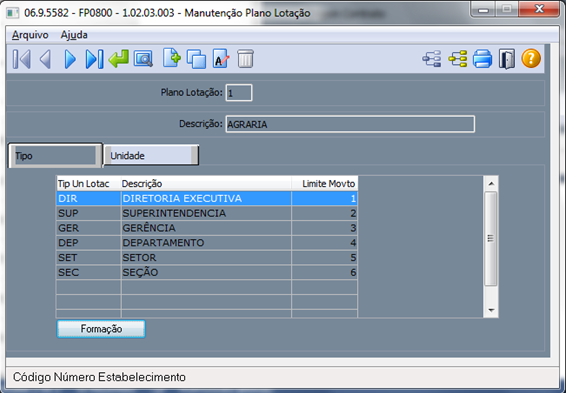This screenshot has height=393, width=566.
Task: Click the scrollbar up arrow
Action: coord(491,183)
